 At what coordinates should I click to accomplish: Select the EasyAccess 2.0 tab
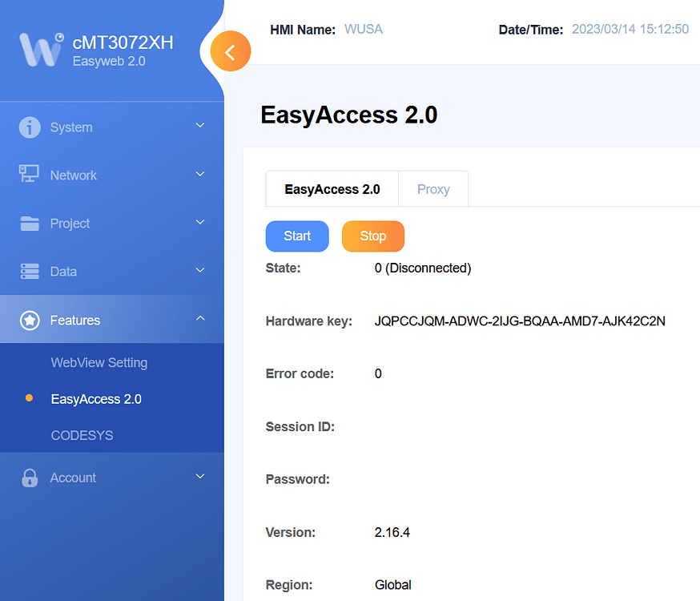(332, 188)
